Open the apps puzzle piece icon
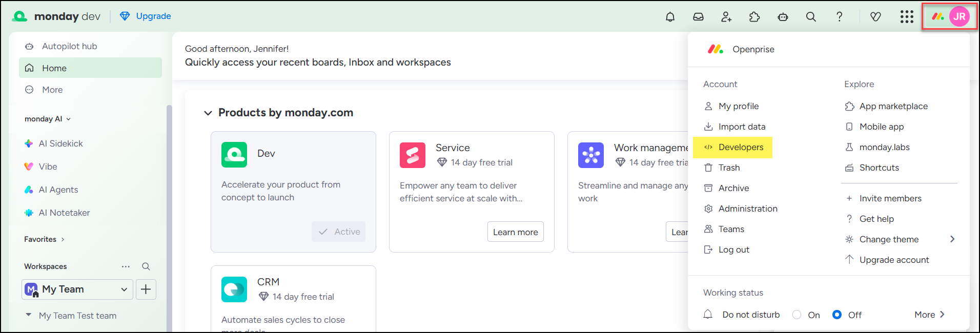Viewport: 980px width, 333px height. point(754,17)
